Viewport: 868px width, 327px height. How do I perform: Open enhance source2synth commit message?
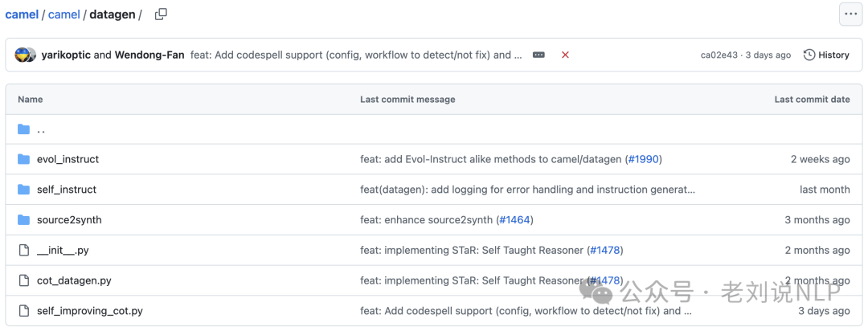(x=428, y=219)
